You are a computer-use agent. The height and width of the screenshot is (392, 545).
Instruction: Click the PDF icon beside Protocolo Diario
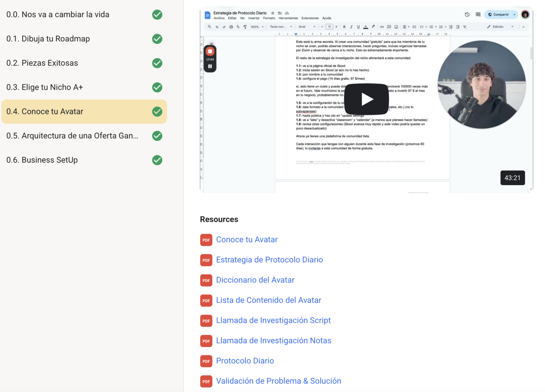tap(206, 361)
